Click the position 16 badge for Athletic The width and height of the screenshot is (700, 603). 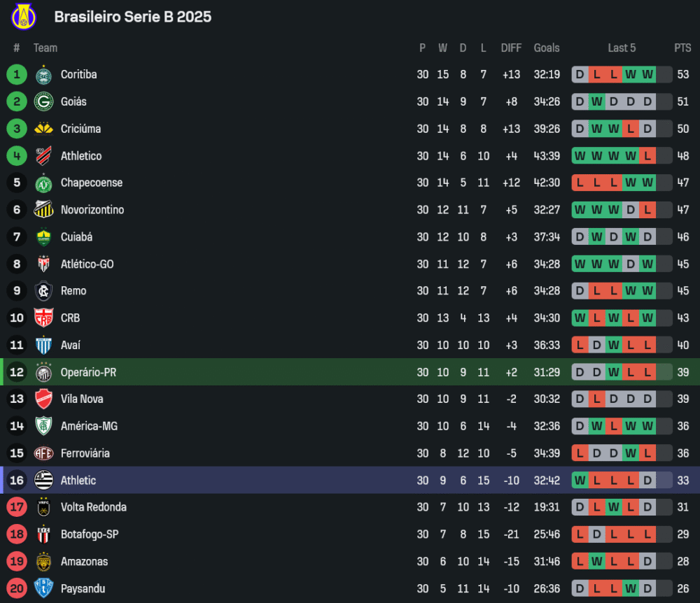(x=17, y=481)
